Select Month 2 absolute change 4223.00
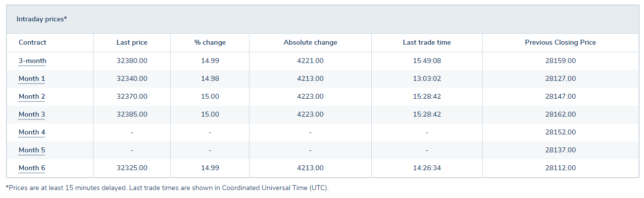Viewport: 644px width, 198px height. click(x=310, y=96)
